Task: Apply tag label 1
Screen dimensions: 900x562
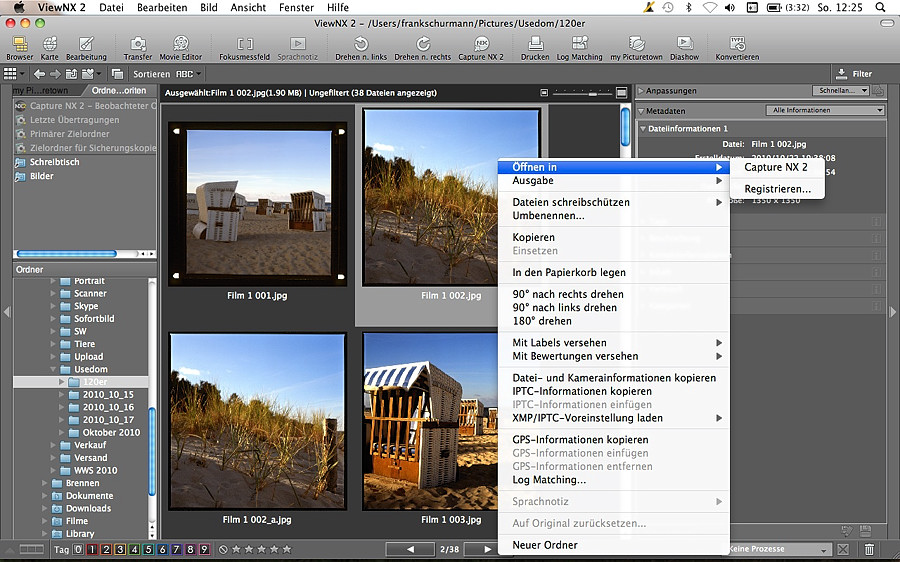Action: (x=92, y=549)
